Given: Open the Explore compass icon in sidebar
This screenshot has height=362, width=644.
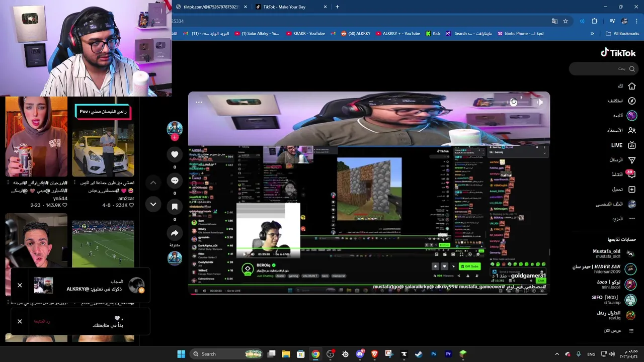Looking at the screenshot, I should coord(632,101).
